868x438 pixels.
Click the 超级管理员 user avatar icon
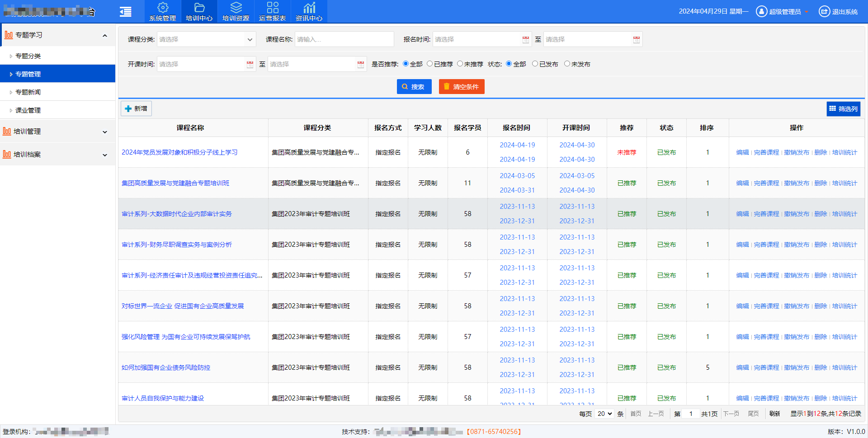762,11
